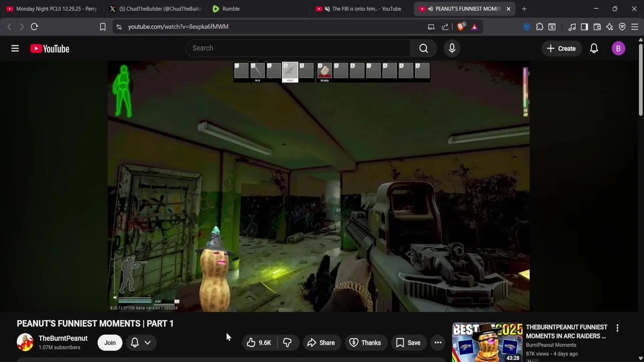644x362 pixels.
Task: Open THEBURNTPEANUT FUNNIEST MOMENTS IN ARC RAIDERS title
Action: (x=567, y=331)
